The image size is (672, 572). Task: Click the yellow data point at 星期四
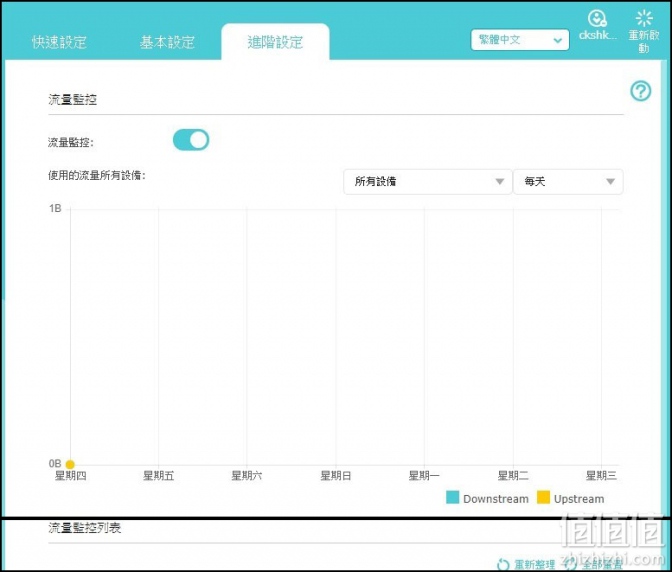tap(70, 464)
